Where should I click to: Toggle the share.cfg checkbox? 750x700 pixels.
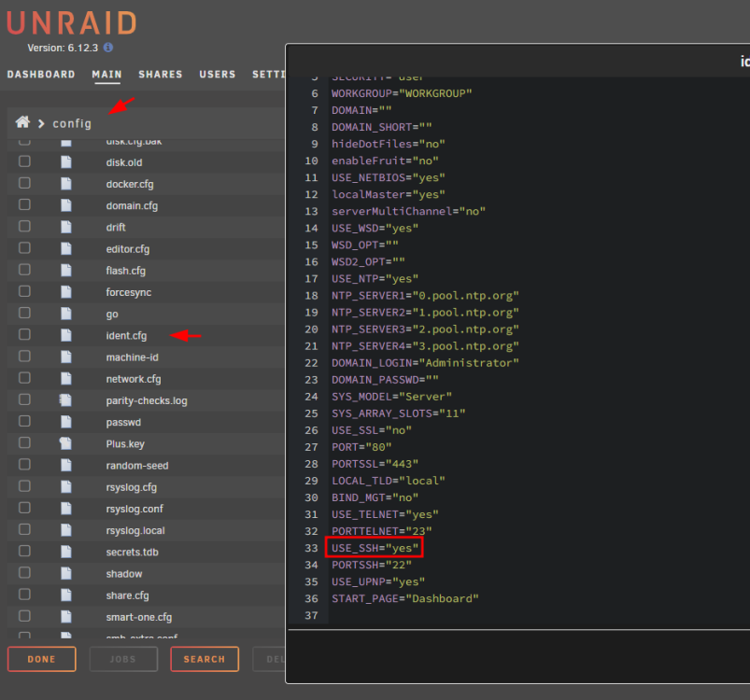[x=24, y=595]
